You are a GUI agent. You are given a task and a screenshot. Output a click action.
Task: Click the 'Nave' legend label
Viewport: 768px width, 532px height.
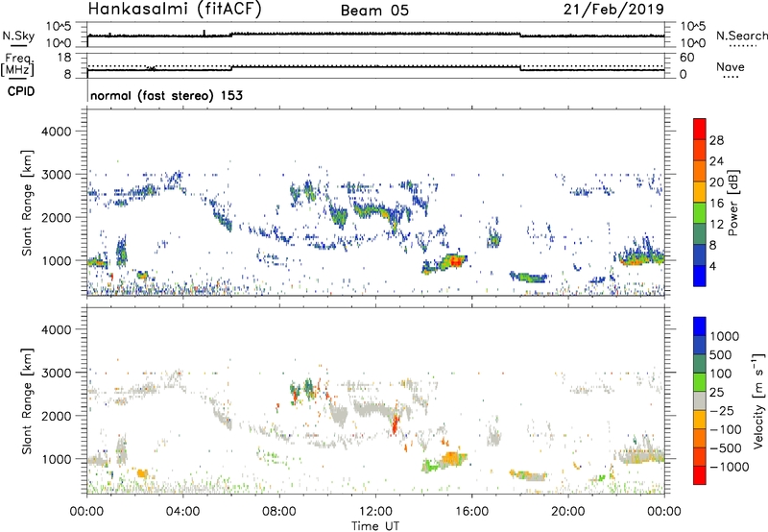[731, 66]
